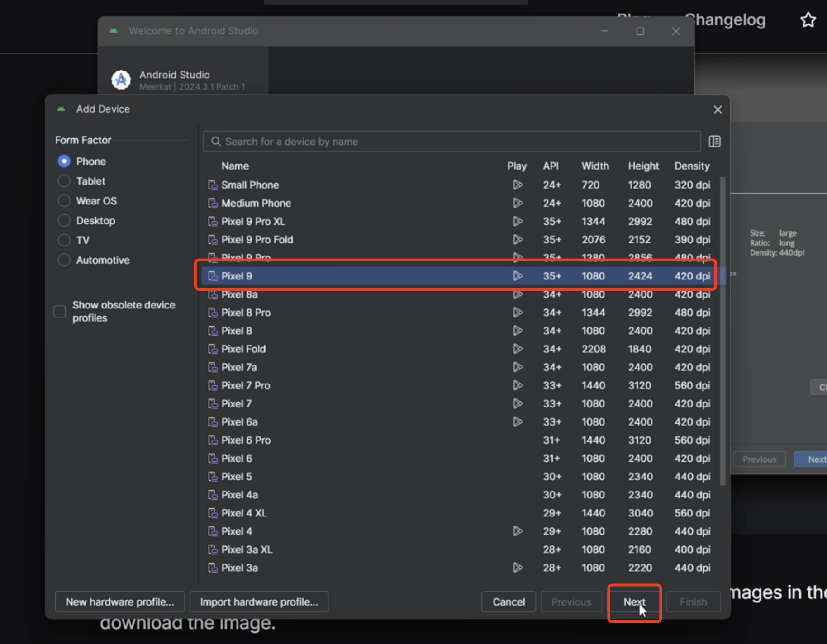827x644 pixels.
Task: Click the device icon for Pixel Fold
Action: pyautogui.click(x=213, y=349)
